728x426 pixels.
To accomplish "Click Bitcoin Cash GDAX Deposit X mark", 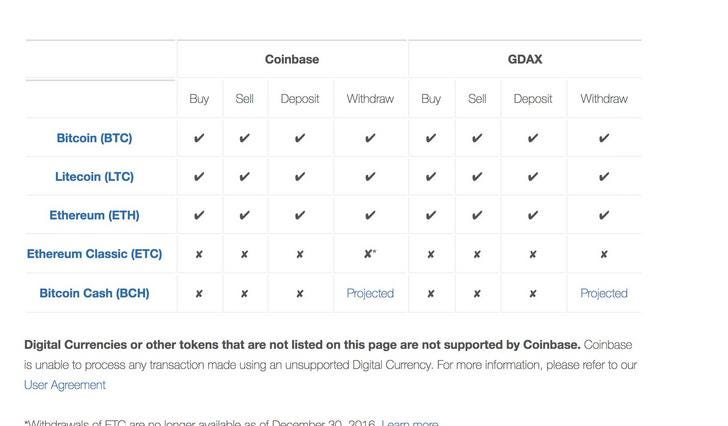I will 533,293.
